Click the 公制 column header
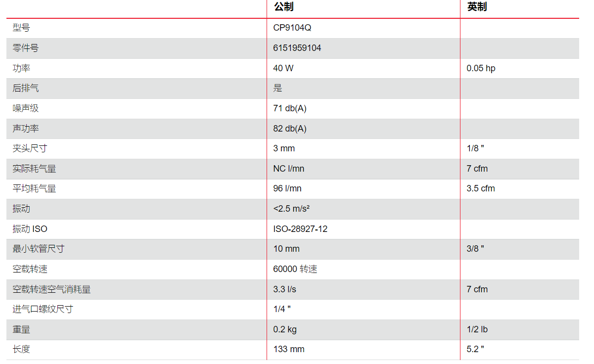This screenshot has height=364, width=594. 284,7
